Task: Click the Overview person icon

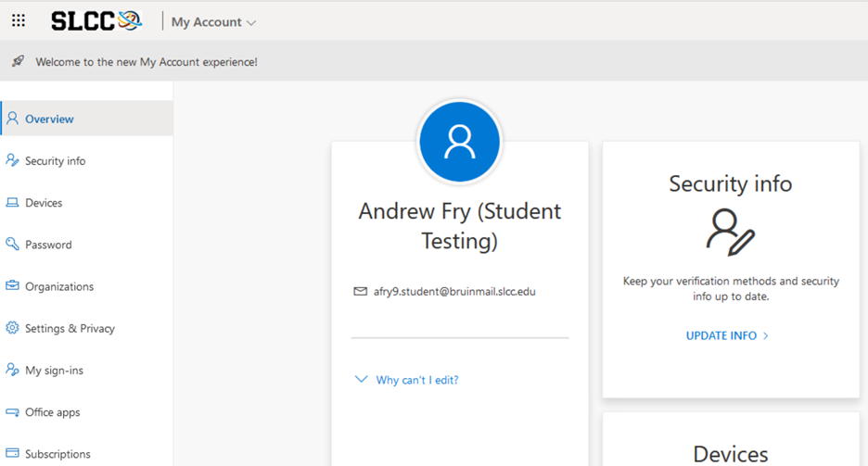Action: tap(12, 119)
